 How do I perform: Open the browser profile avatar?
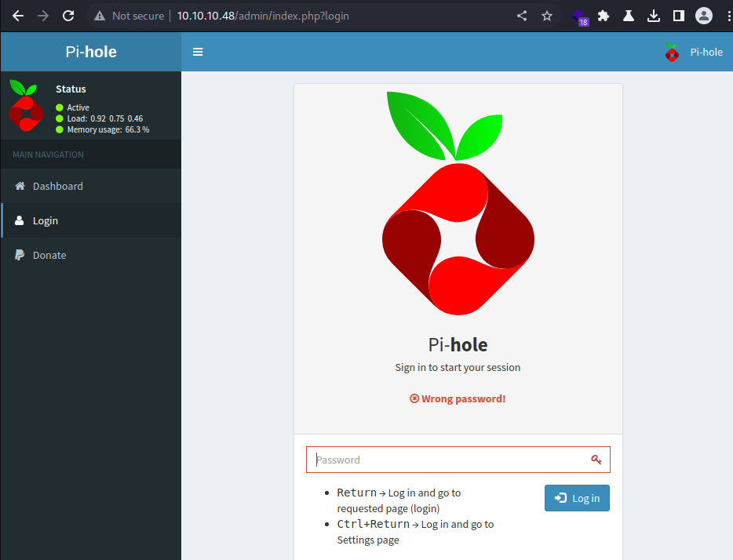tap(703, 16)
